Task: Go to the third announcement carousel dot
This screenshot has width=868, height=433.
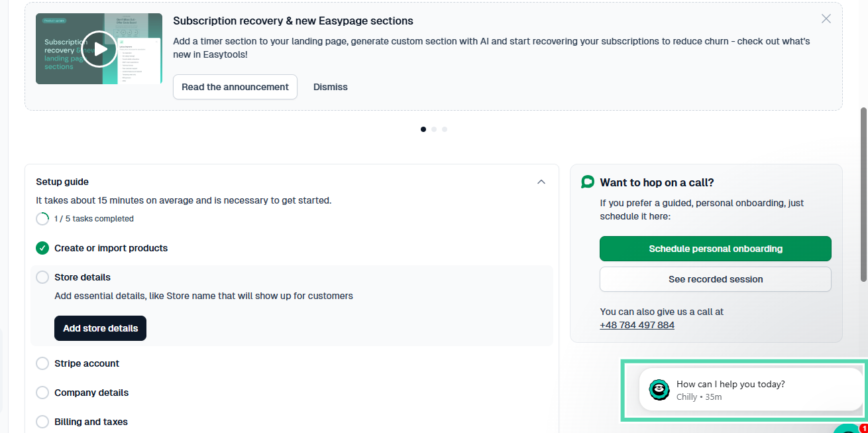Action: [445, 129]
